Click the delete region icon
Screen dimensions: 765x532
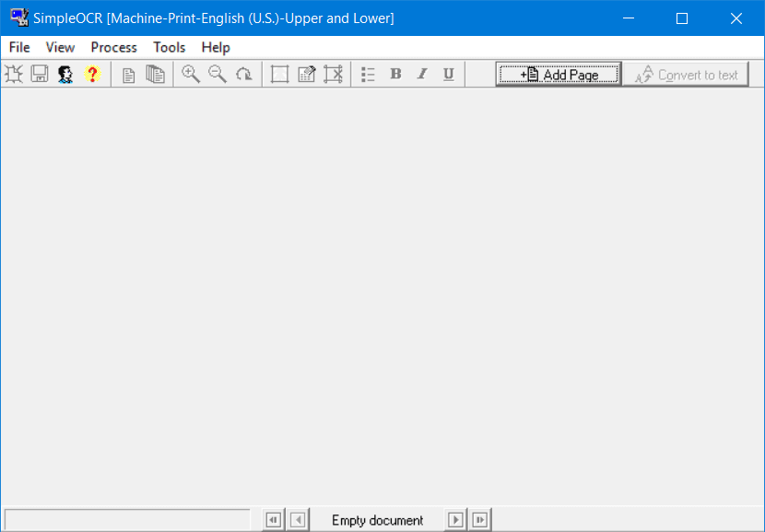coord(334,74)
